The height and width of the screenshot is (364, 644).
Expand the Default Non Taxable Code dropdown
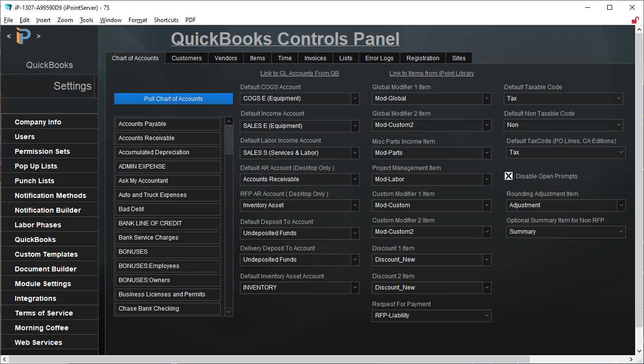coord(564,125)
